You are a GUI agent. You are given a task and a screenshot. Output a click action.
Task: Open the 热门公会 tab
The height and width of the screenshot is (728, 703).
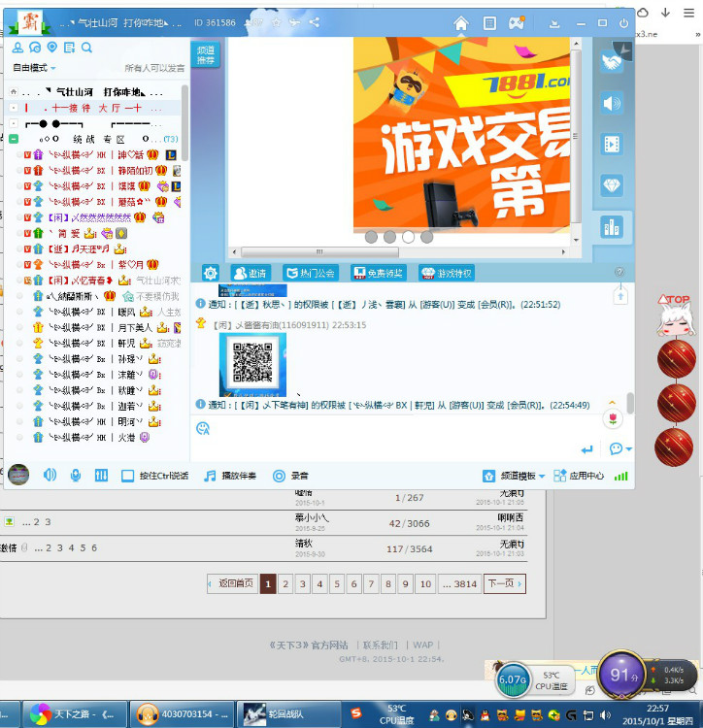tap(311, 273)
